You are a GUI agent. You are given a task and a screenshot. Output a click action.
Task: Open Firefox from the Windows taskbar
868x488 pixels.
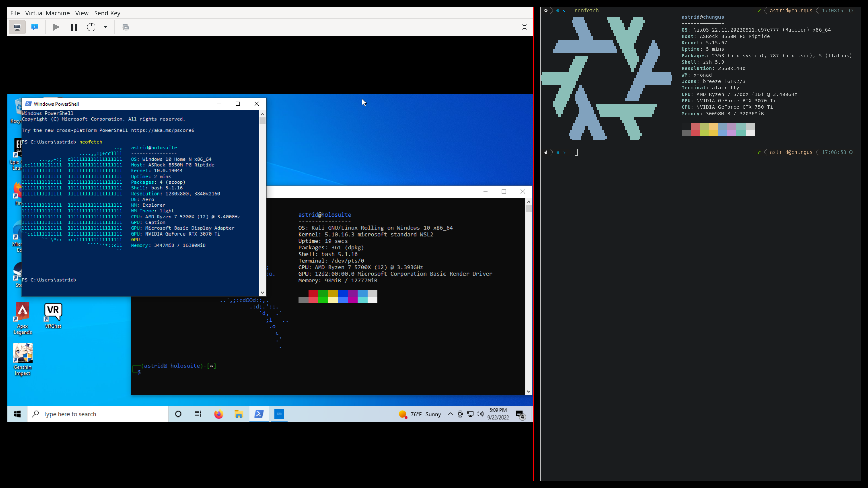(218, 414)
